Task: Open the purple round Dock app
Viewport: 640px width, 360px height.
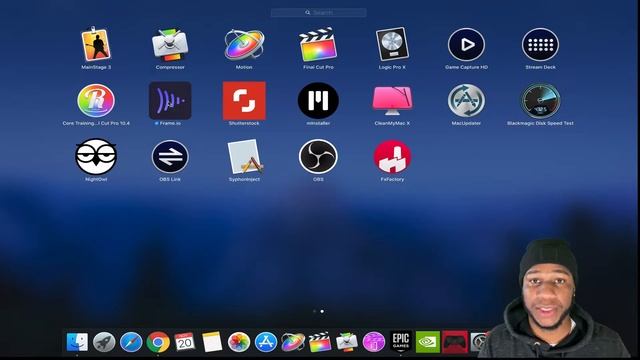Action: (373, 342)
